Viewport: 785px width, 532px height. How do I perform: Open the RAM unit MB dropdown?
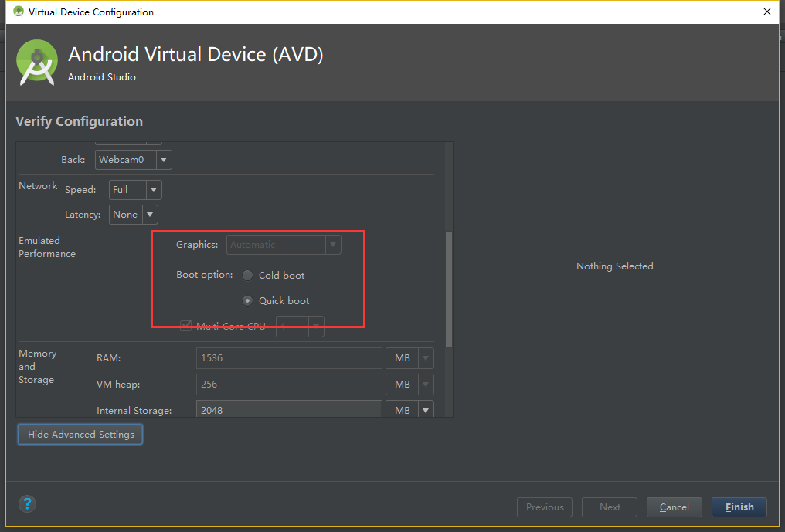tap(409, 358)
